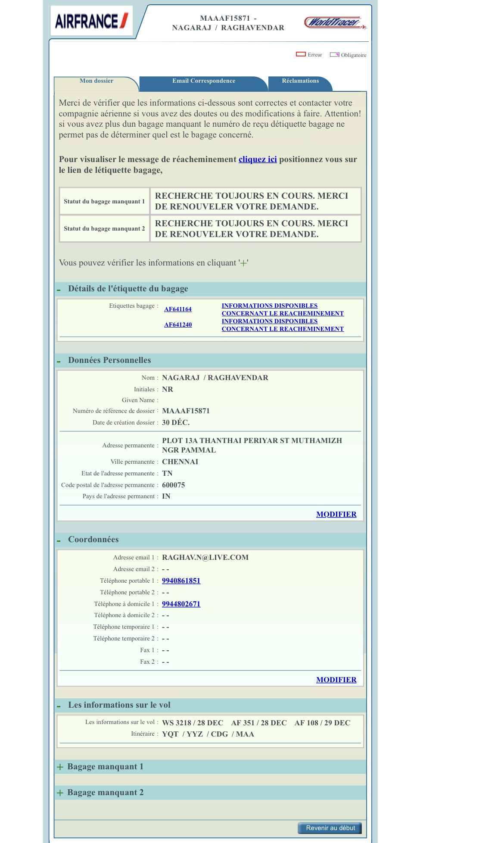Click the Air France logo
This screenshot has width=504, height=843.
pyautogui.click(x=91, y=21)
